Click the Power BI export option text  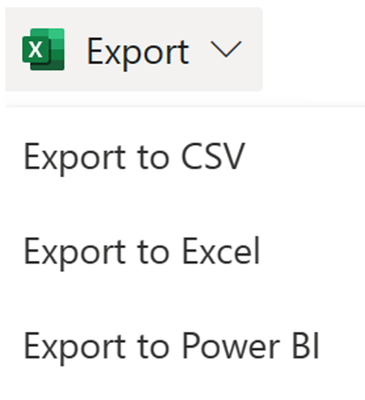(171, 346)
